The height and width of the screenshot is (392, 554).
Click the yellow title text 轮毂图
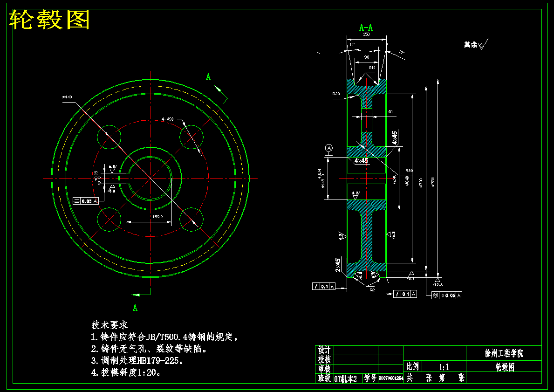click(49, 20)
